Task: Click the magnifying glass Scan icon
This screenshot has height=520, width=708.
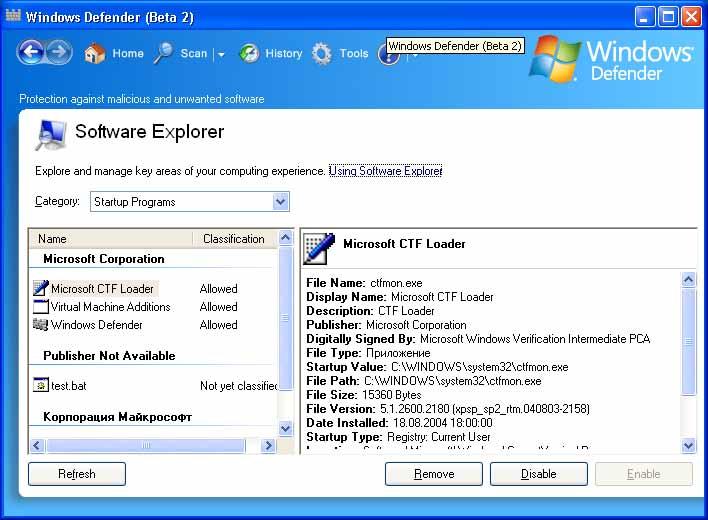Action: pyautogui.click(x=163, y=53)
